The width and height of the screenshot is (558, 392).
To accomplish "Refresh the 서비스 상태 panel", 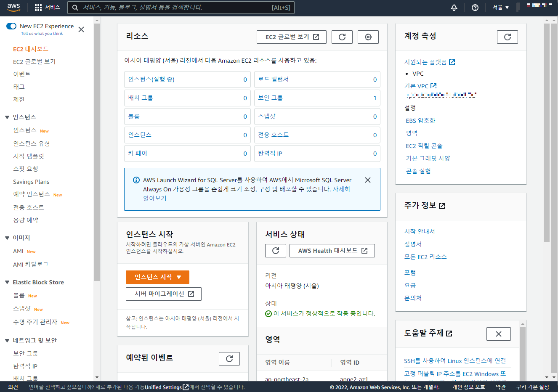I will point(276,251).
